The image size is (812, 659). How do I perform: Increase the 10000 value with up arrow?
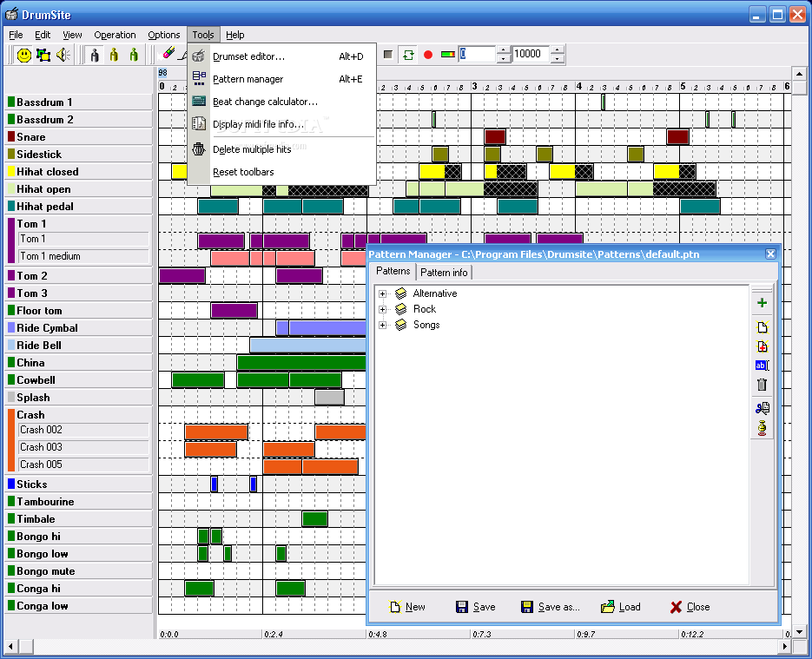pyautogui.click(x=558, y=50)
